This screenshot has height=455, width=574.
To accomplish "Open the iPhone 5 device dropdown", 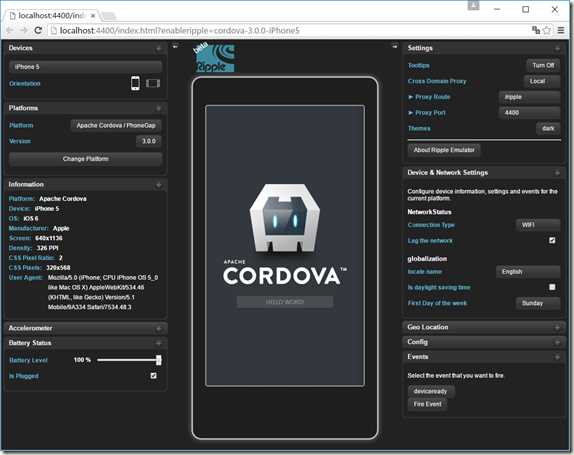I will click(x=85, y=67).
